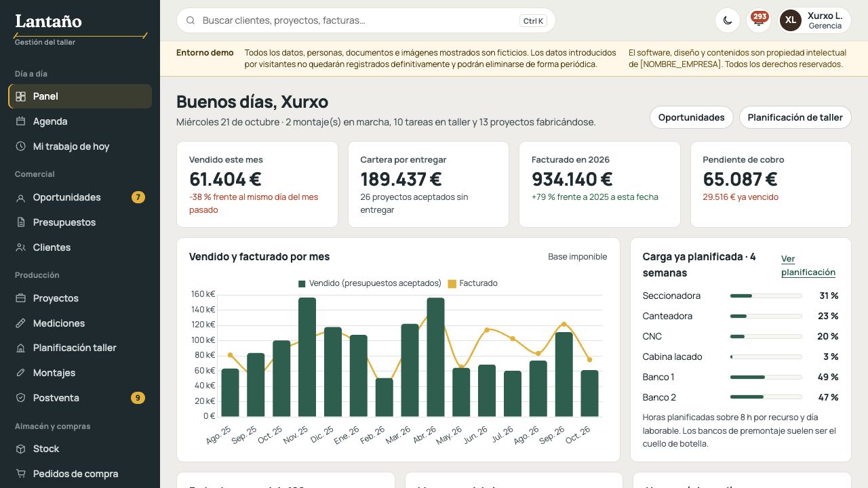This screenshot has width=868, height=488.
Task: Click the Banco 1 load progress bar
Action: tap(766, 377)
